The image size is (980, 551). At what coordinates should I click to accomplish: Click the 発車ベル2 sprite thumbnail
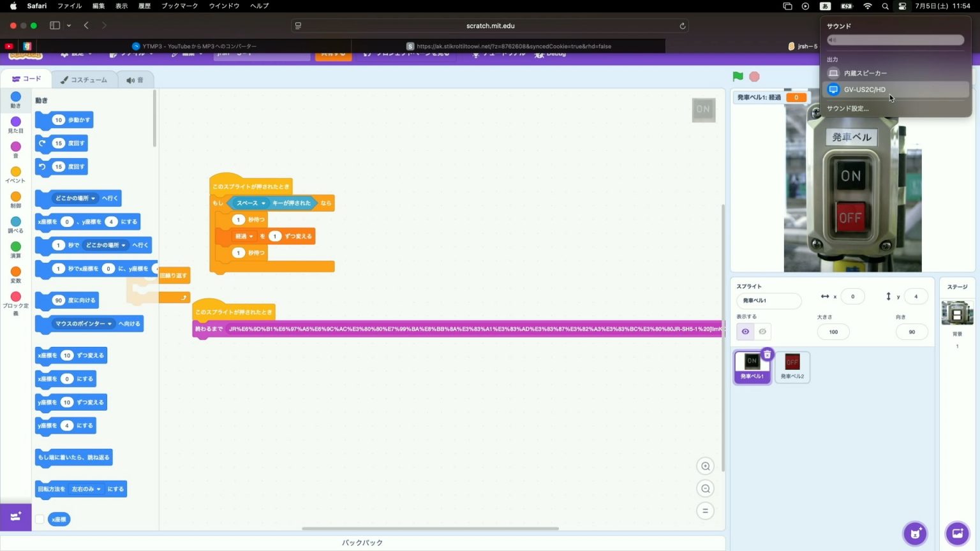click(x=792, y=367)
